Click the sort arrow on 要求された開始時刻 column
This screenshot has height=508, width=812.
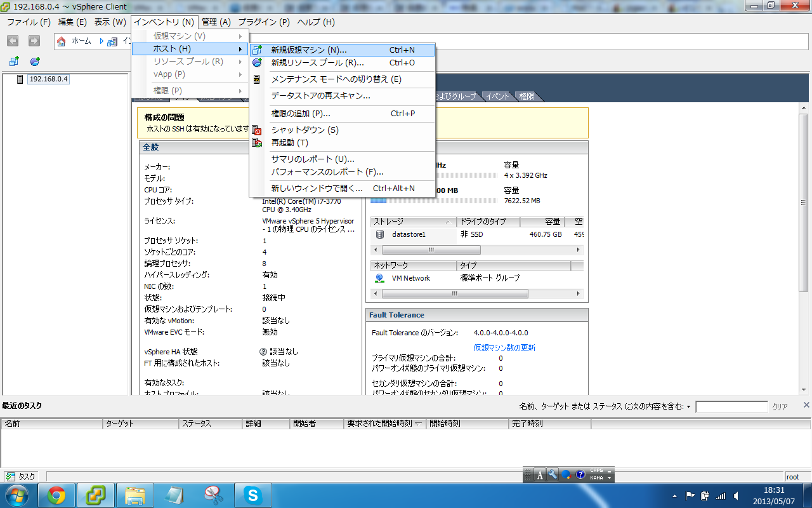(x=419, y=424)
